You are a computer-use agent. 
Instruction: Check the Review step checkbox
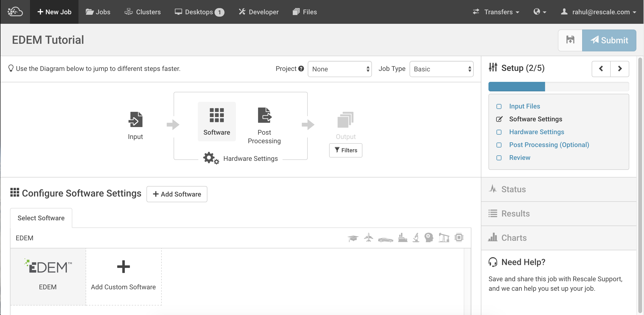point(499,158)
